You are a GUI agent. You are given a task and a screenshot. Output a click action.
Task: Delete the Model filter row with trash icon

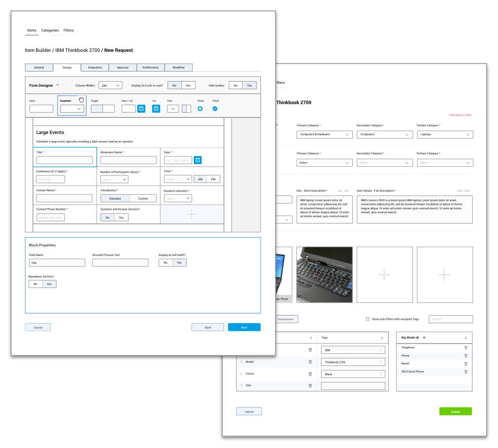[310, 362]
